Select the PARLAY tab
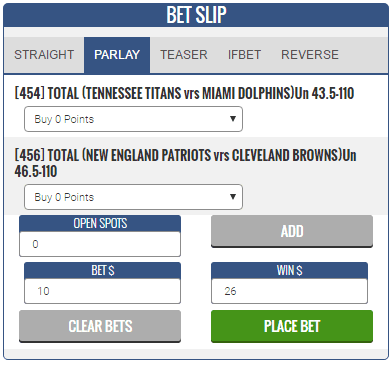 117,55
